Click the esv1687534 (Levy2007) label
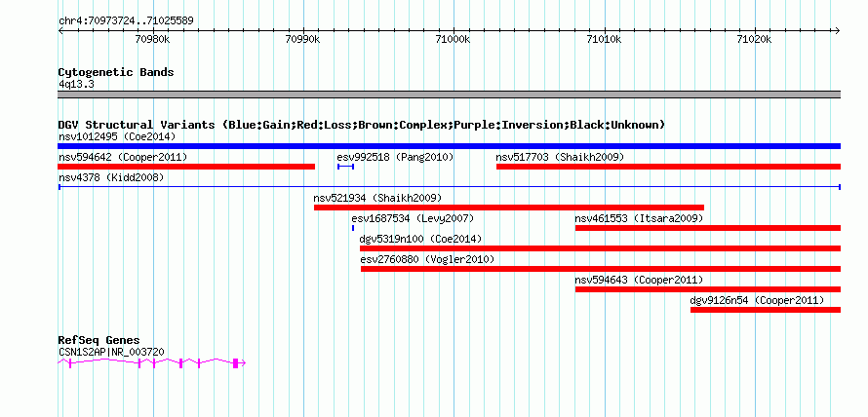The image size is (868, 417). point(413,218)
